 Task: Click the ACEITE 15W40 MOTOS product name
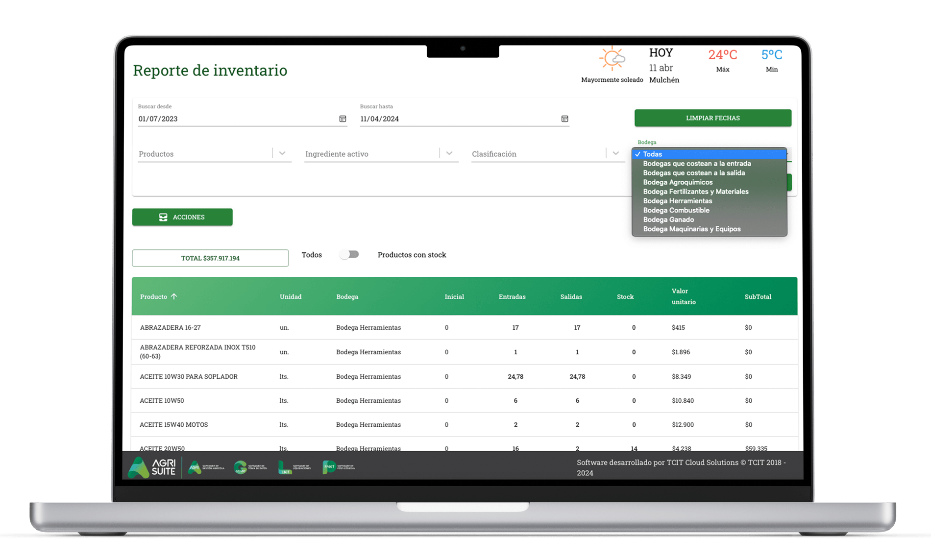[174, 424]
